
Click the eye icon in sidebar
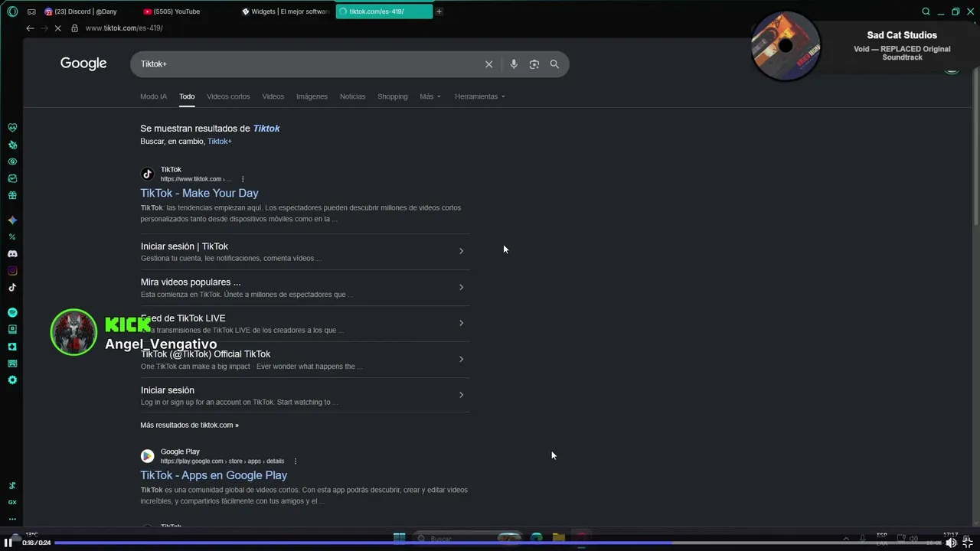(x=12, y=161)
